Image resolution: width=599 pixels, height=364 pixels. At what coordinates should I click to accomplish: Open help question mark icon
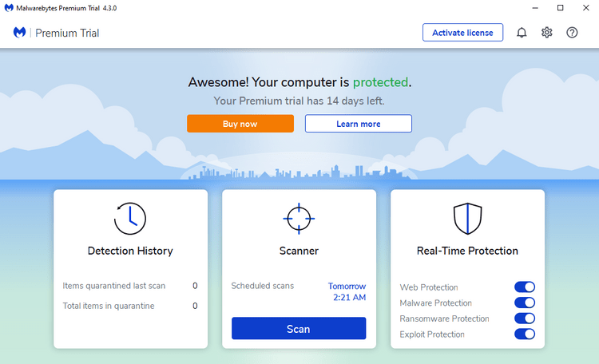click(572, 33)
